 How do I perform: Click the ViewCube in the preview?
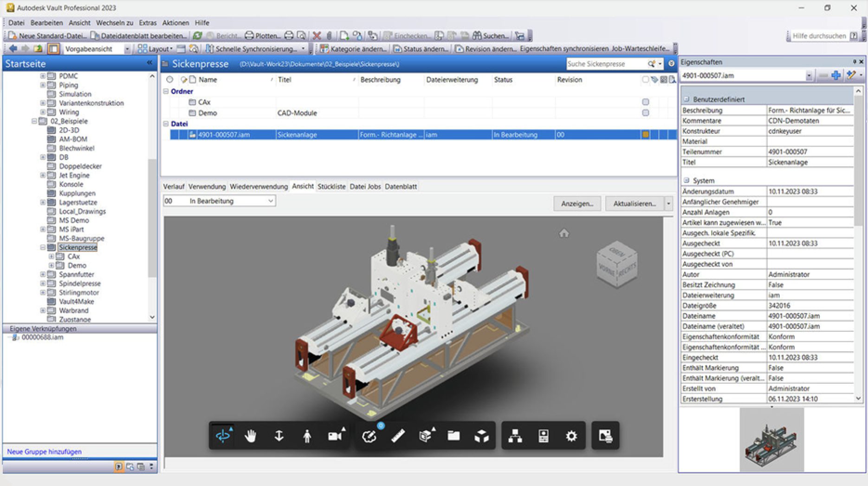tap(617, 263)
